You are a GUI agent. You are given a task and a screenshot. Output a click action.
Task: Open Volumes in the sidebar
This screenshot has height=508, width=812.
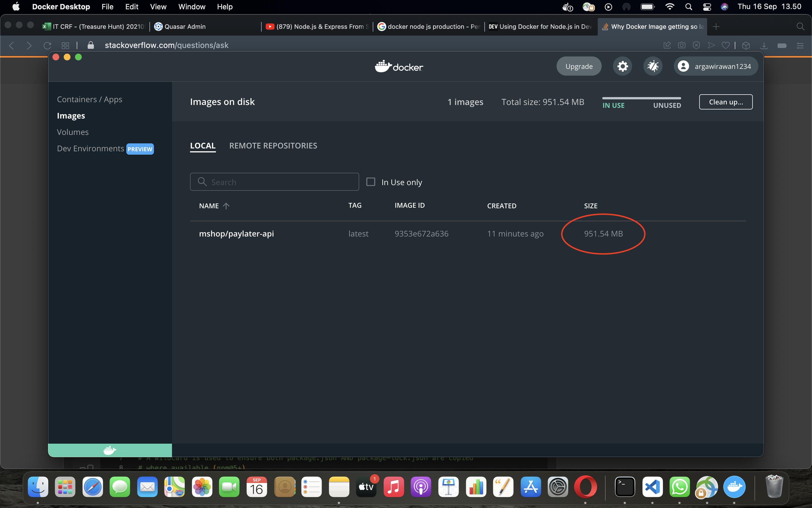tap(73, 132)
